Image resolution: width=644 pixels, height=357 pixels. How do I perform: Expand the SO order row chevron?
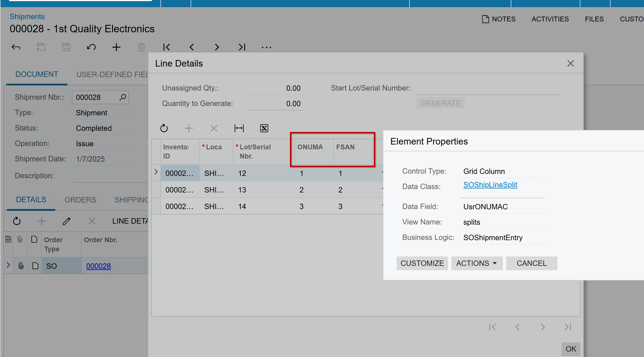8,265
